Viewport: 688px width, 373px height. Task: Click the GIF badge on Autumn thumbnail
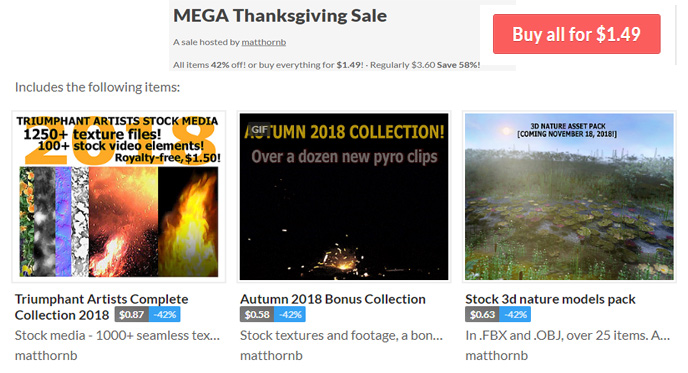[x=259, y=129]
